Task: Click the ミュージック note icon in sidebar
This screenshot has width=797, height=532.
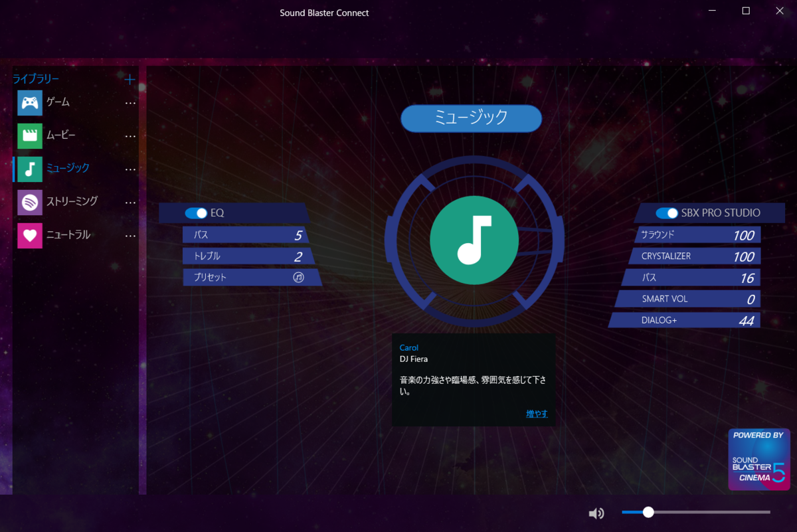Action: [x=30, y=169]
